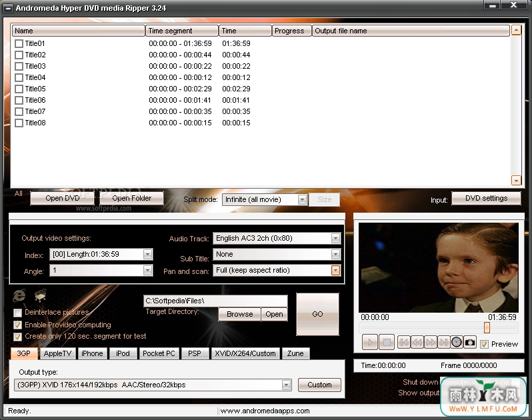Click the Open Folder button

[131, 199]
